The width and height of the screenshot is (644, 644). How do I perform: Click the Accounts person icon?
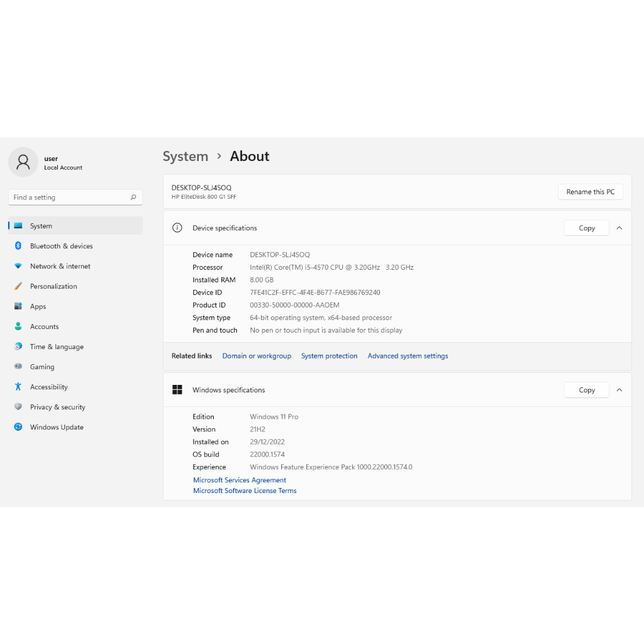[x=18, y=326]
